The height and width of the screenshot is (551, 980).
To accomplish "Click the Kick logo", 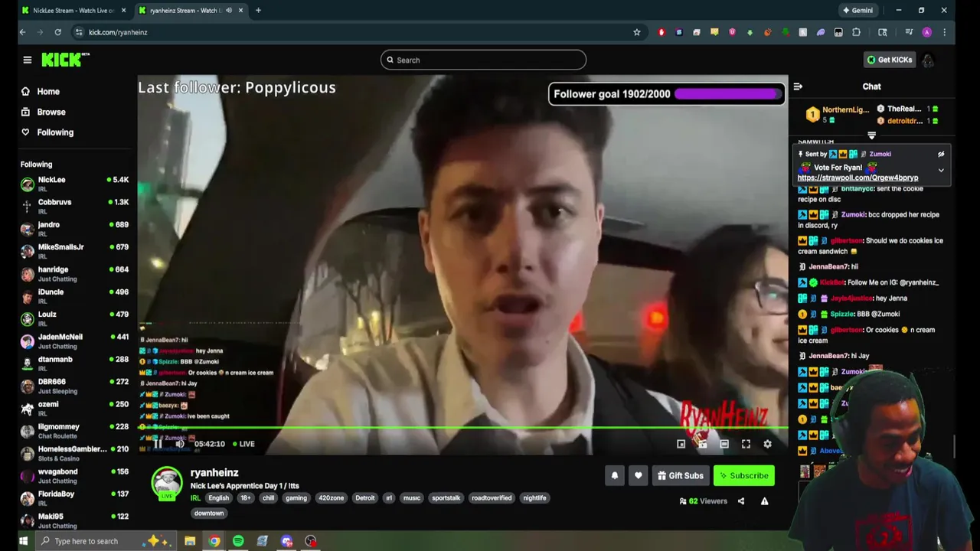I will 65,60.
